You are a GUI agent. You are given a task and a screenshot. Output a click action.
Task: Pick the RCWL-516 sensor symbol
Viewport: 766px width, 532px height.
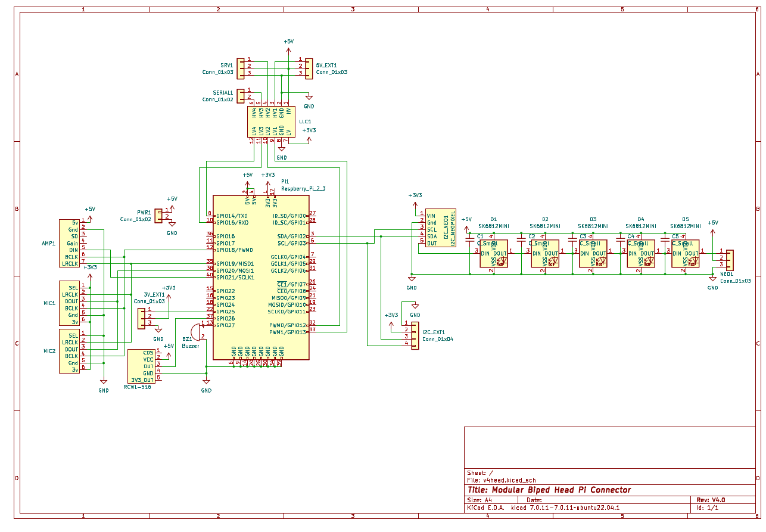click(141, 366)
